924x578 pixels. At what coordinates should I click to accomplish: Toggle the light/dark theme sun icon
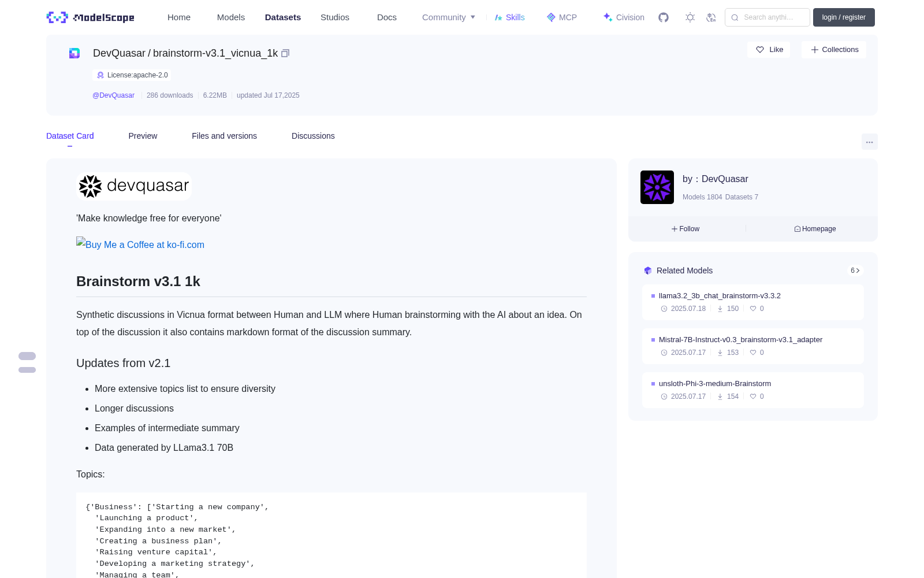point(690,17)
